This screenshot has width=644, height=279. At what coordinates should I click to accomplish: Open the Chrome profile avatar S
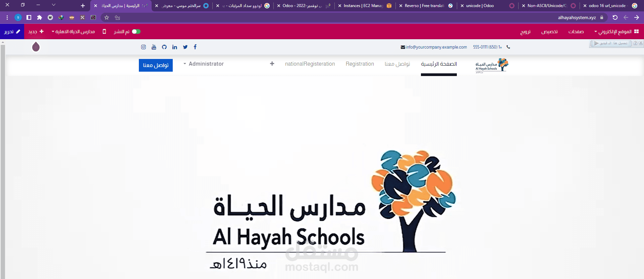18,17
